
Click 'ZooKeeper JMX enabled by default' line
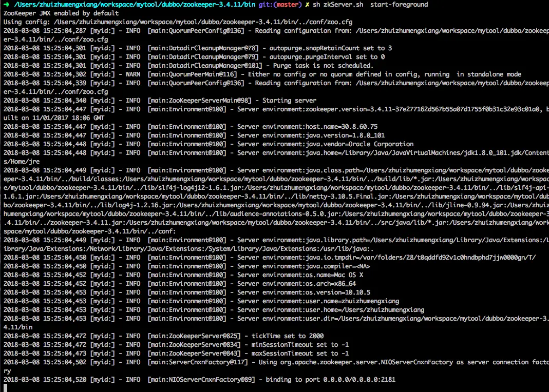(61, 13)
